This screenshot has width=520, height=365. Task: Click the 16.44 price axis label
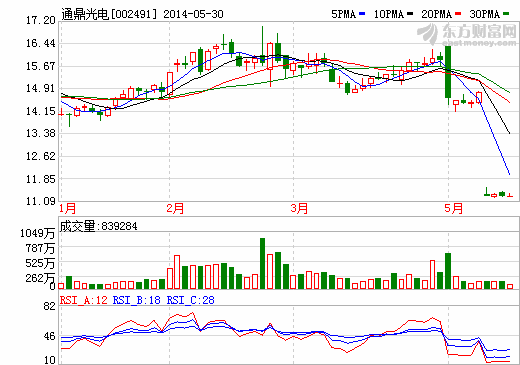pyautogui.click(x=41, y=43)
